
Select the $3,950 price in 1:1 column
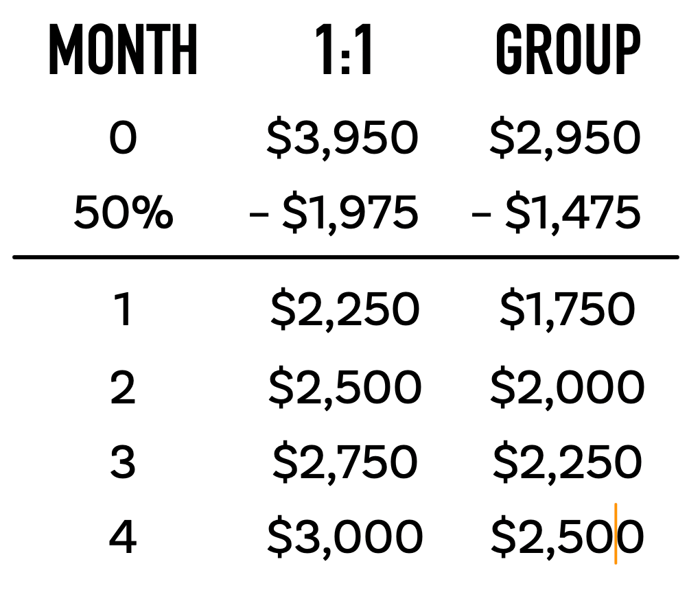(342, 138)
